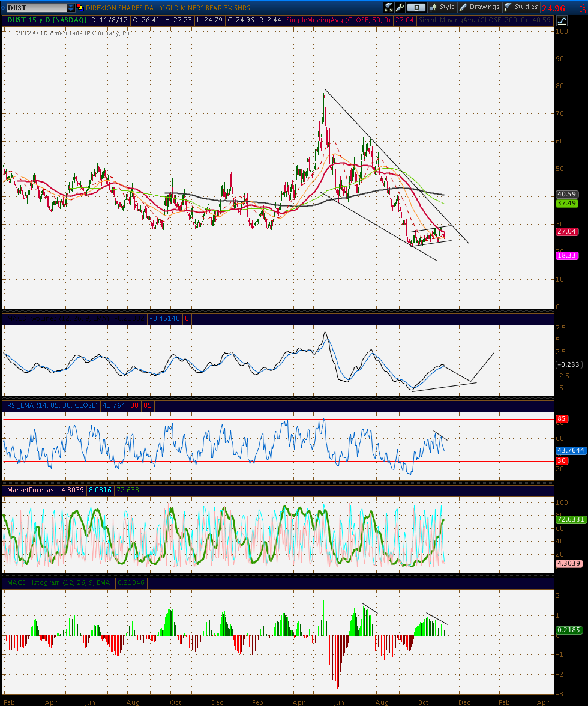
Task: Click the -0.233 MACD axis bubble
Action: 568,365
